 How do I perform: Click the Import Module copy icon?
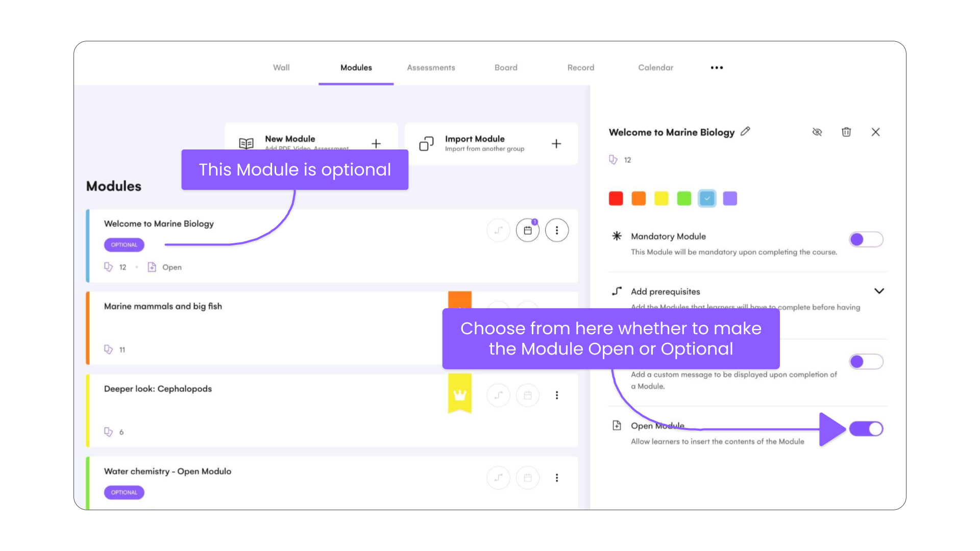426,144
